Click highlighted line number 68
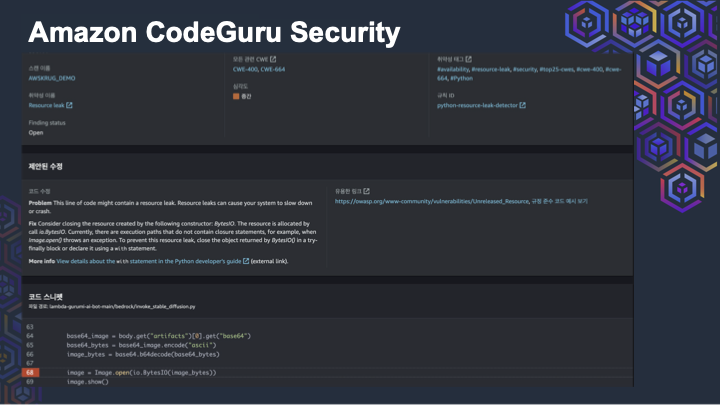 point(30,372)
